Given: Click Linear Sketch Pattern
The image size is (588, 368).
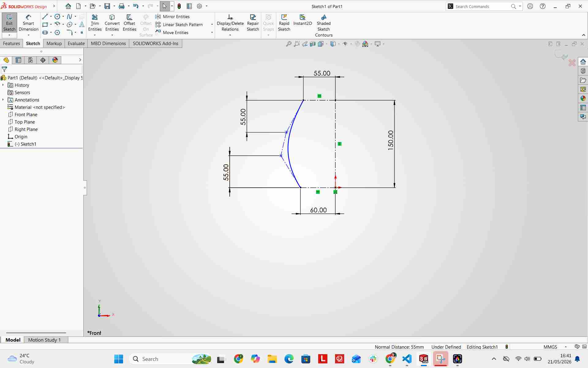Looking at the screenshot, I should 179,25.
